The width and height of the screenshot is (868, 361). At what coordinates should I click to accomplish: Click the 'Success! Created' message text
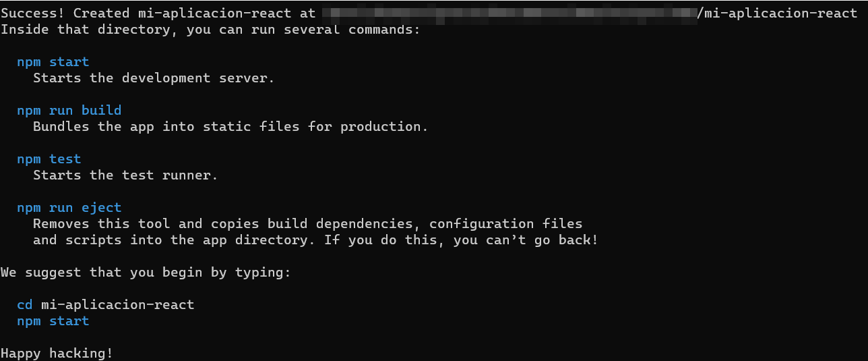click(65, 13)
